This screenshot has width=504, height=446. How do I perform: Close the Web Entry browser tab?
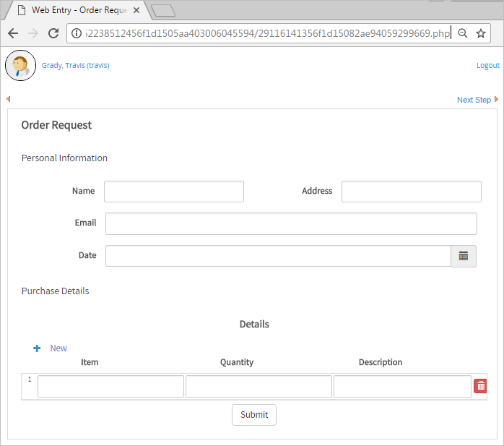click(136, 10)
